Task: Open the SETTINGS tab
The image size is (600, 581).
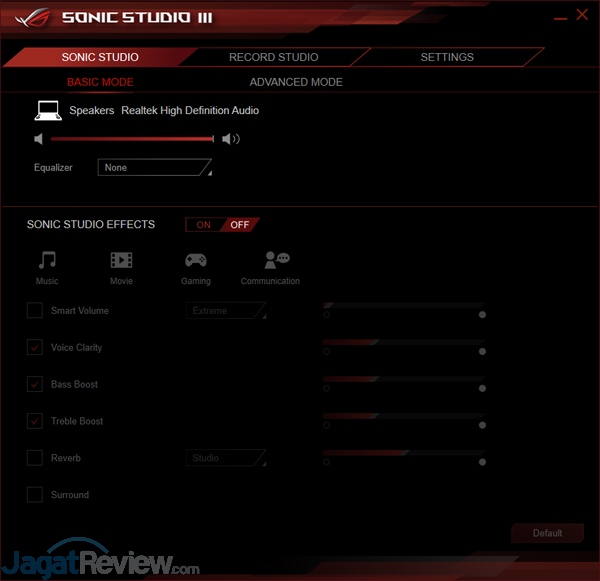Action: pos(447,57)
